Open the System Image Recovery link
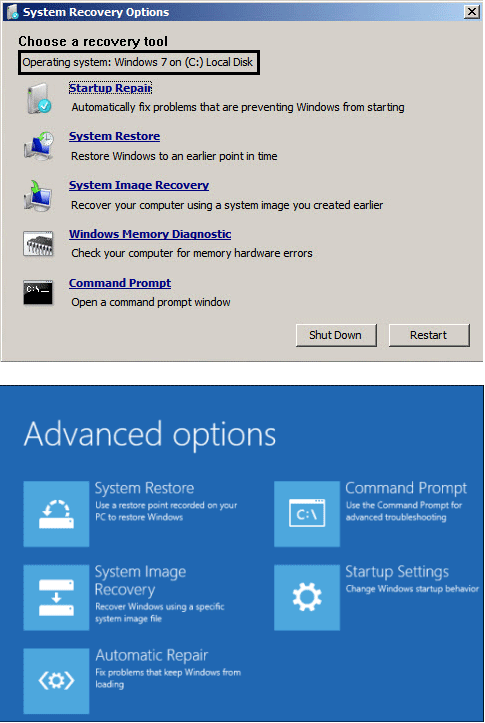Viewport: 485px width, 723px height. (x=139, y=185)
